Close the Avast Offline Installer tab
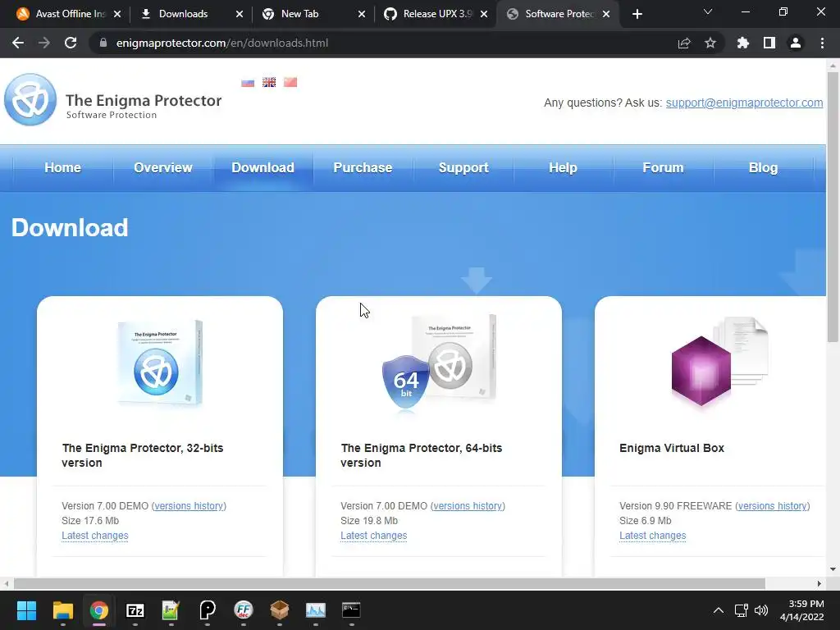Image resolution: width=840 pixels, height=630 pixels. (117, 15)
